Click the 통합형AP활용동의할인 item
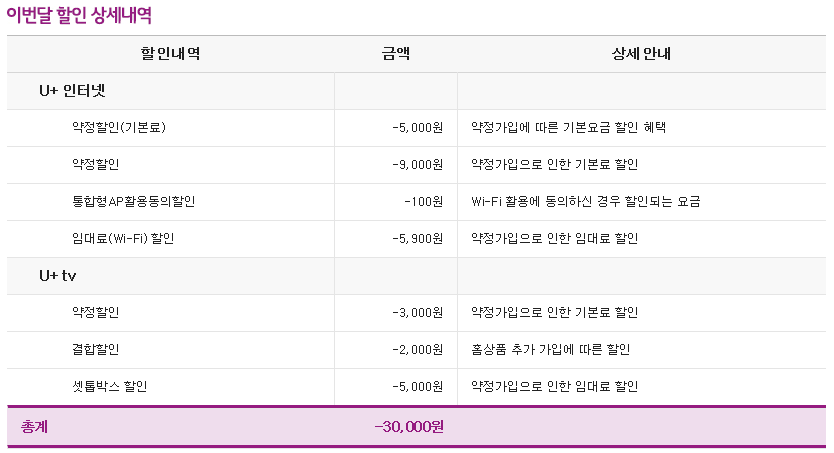Screen dimensions: 834x453 (x=133, y=202)
